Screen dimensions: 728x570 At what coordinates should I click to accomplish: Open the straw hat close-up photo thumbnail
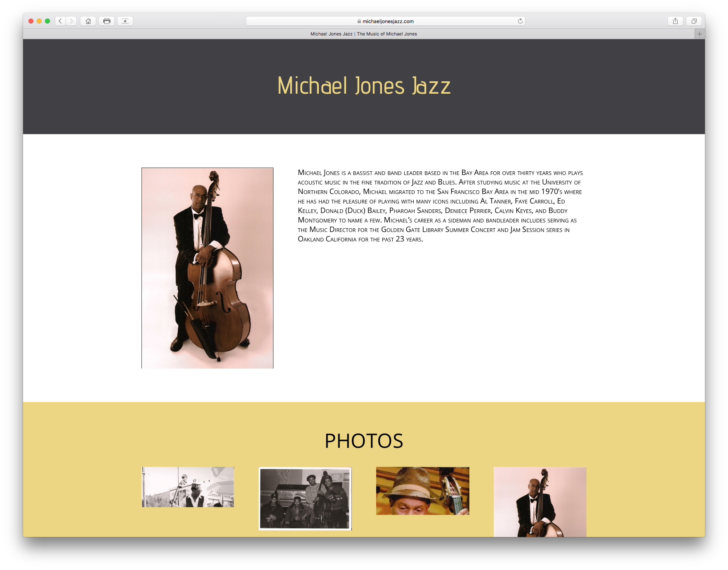[423, 491]
